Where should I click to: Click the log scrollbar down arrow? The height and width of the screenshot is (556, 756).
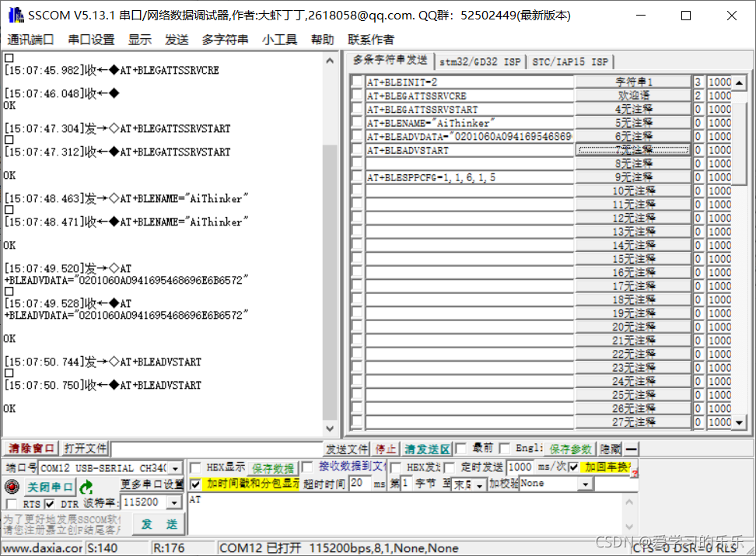tap(330, 428)
